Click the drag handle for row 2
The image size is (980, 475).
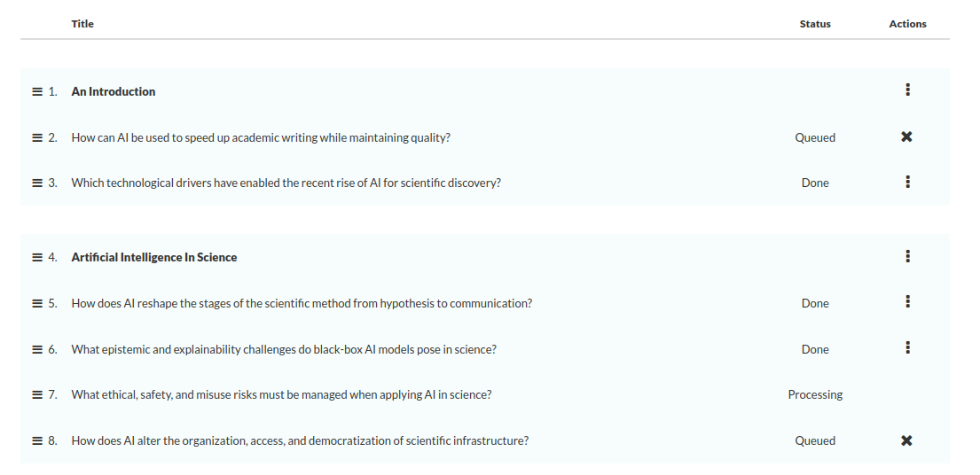tap(37, 137)
